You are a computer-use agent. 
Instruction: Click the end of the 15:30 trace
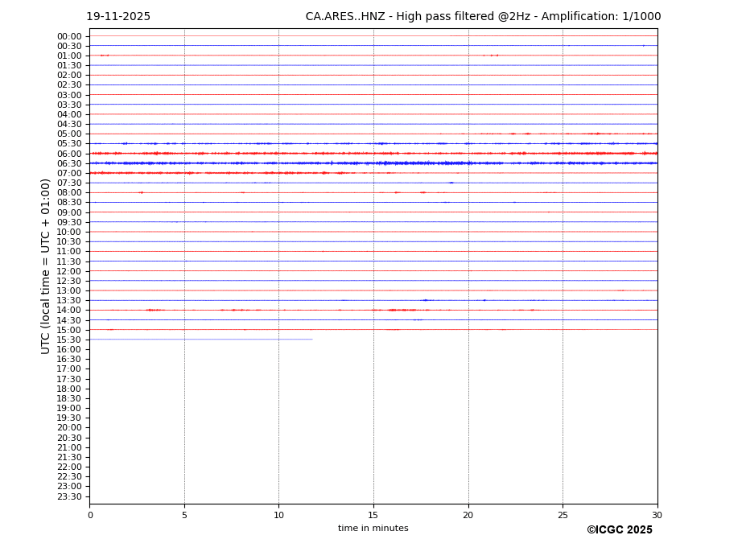[x=311, y=340]
